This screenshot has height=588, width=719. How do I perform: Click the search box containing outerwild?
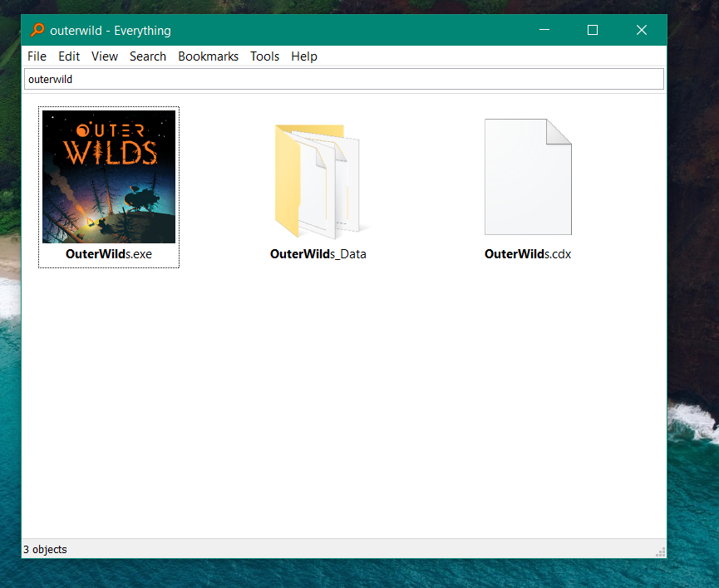click(x=344, y=79)
